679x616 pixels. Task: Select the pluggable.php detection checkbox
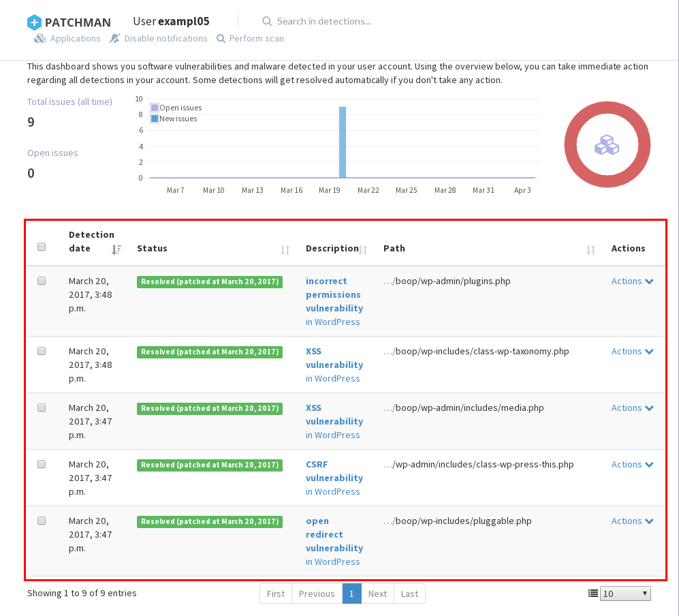[42, 521]
